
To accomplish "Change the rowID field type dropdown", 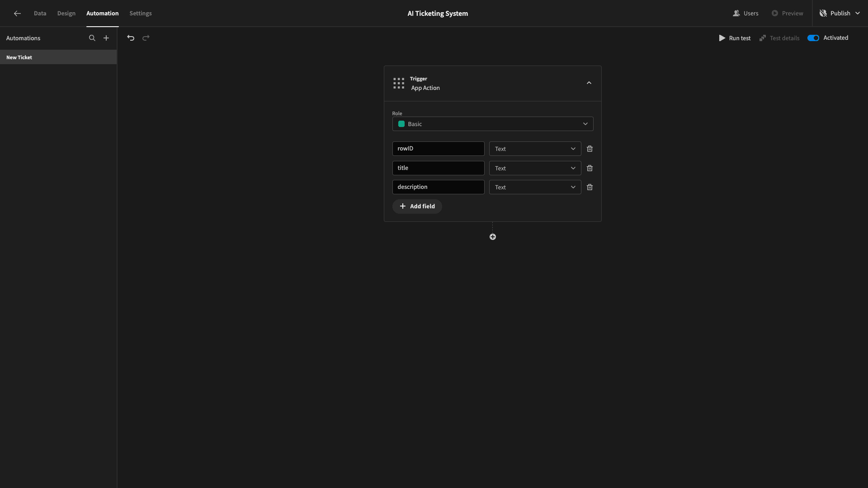I will 535,149.
